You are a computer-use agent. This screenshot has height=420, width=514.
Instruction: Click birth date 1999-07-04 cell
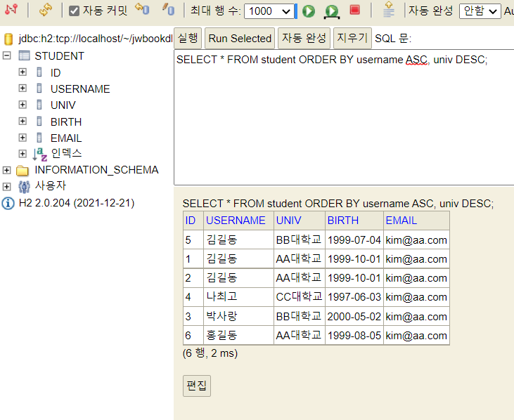(x=354, y=240)
